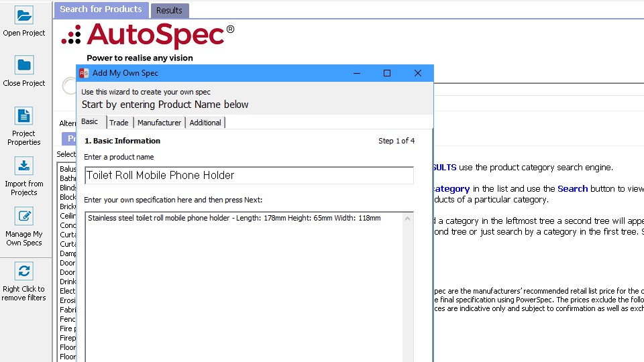Select the 'Elect' row in the category list

point(68,291)
